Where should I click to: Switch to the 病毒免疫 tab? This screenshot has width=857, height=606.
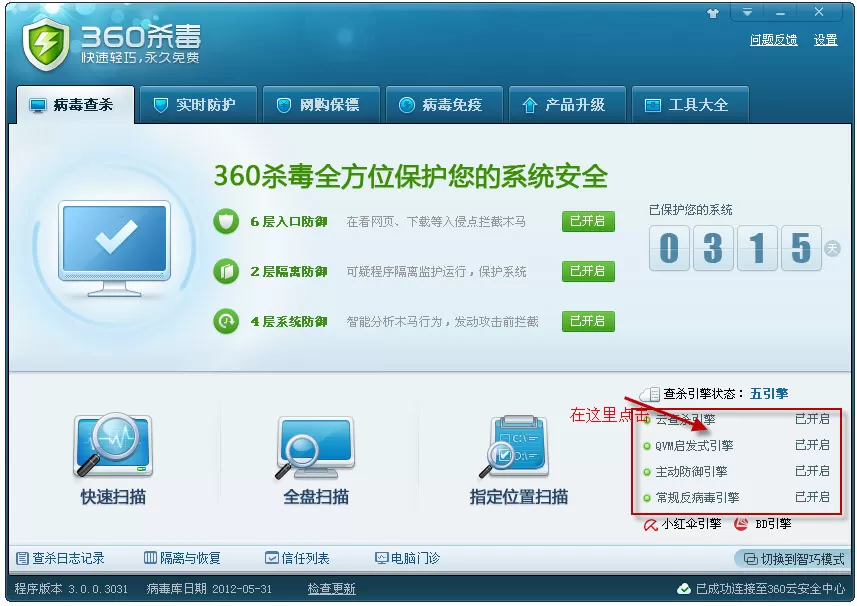pos(444,104)
